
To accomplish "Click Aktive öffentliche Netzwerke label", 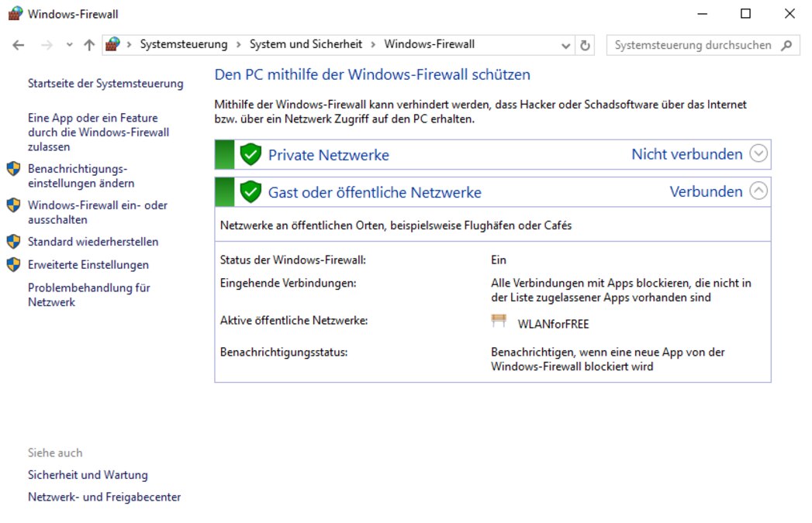I will point(294,321).
